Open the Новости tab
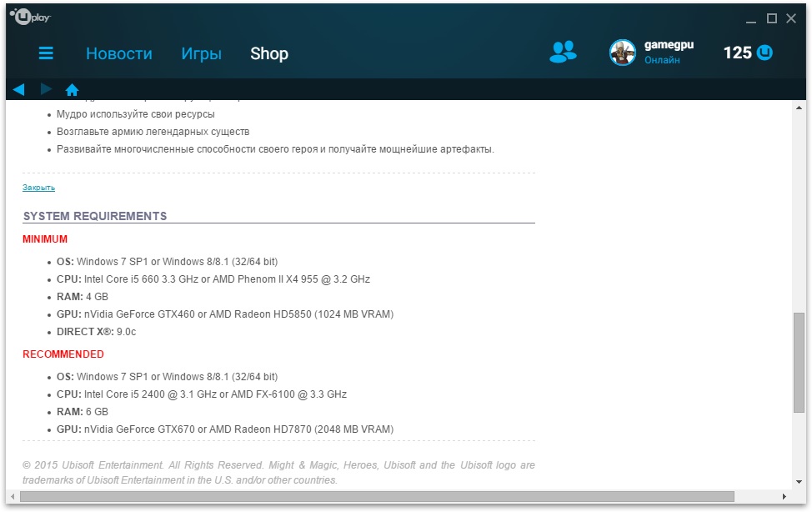The width and height of the screenshot is (812, 512). 119,53
